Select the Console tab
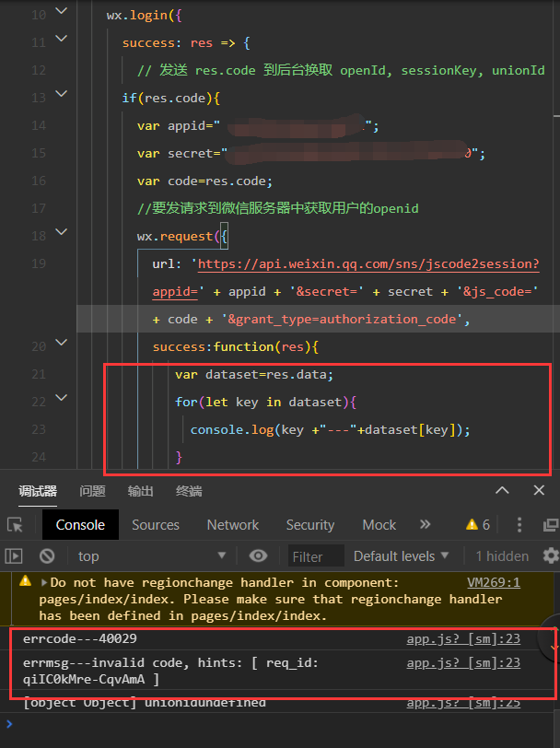The height and width of the screenshot is (748, 560). coord(80,525)
